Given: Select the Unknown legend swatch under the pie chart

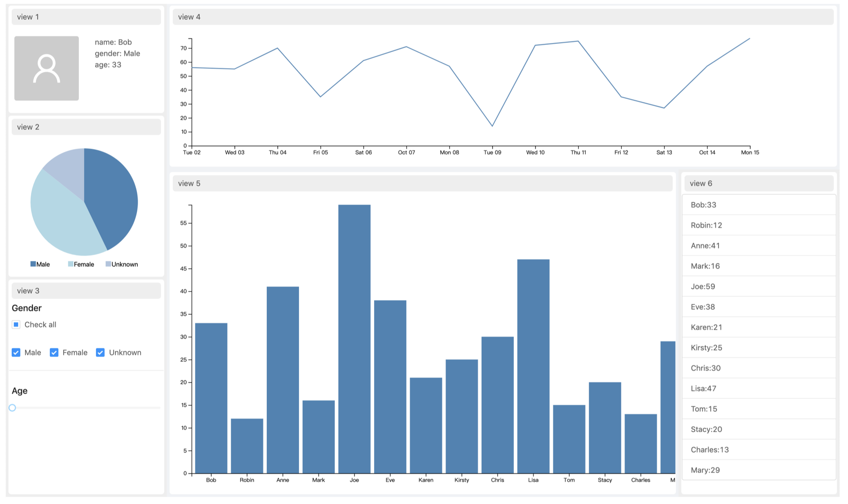Looking at the screenshot, I should [x=108, y=264].
